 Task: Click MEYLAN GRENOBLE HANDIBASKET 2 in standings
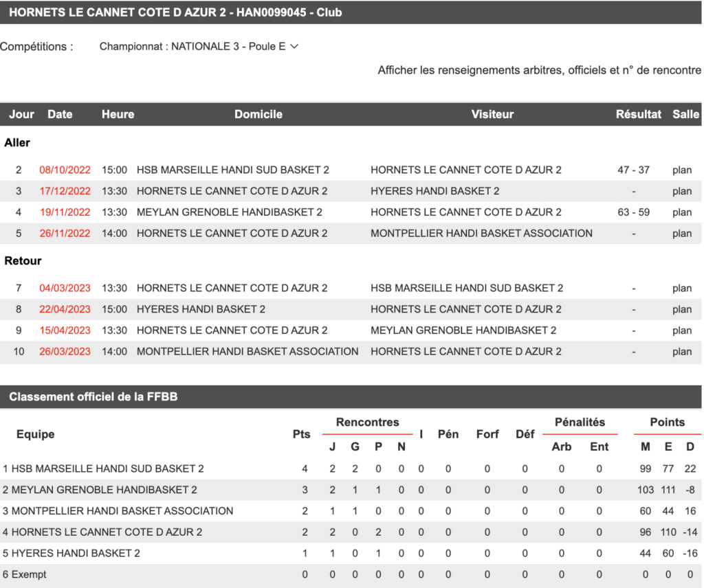pos(104,490)
